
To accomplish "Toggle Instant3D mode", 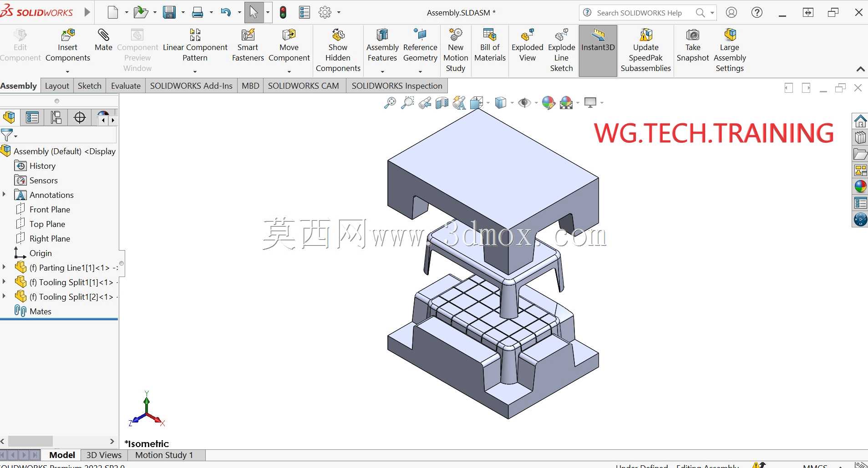I will pyautogui.click(x=598, y=50).
